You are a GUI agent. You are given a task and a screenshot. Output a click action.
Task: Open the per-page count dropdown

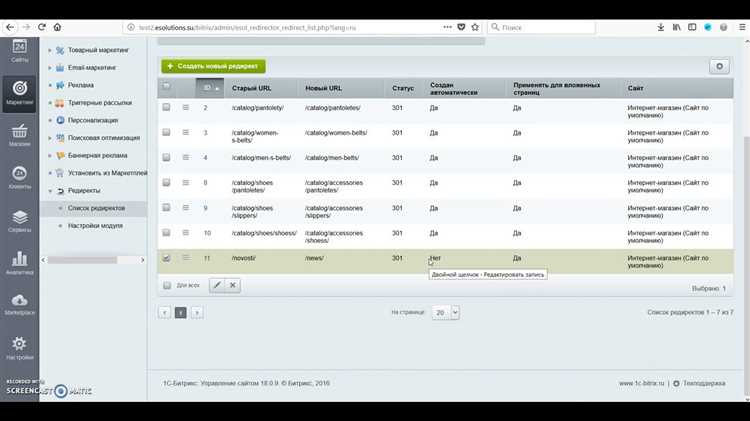click(x=445, y=312)
